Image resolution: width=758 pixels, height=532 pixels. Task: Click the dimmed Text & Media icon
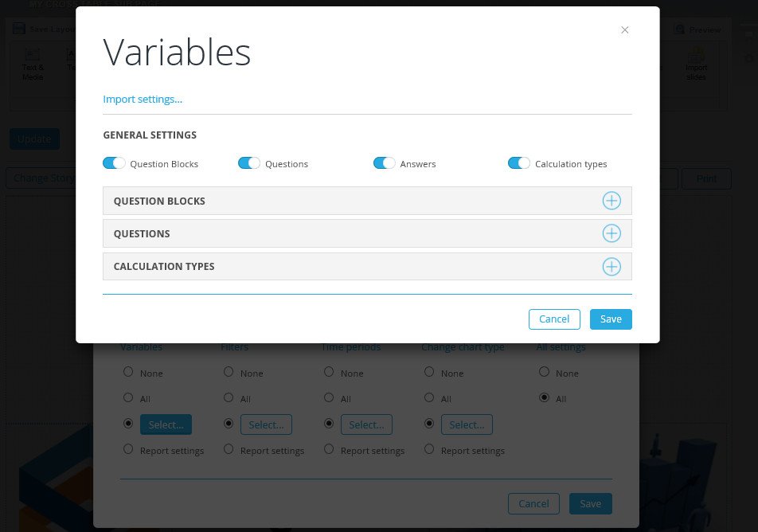pyautogui.click(x=33, y=55)
